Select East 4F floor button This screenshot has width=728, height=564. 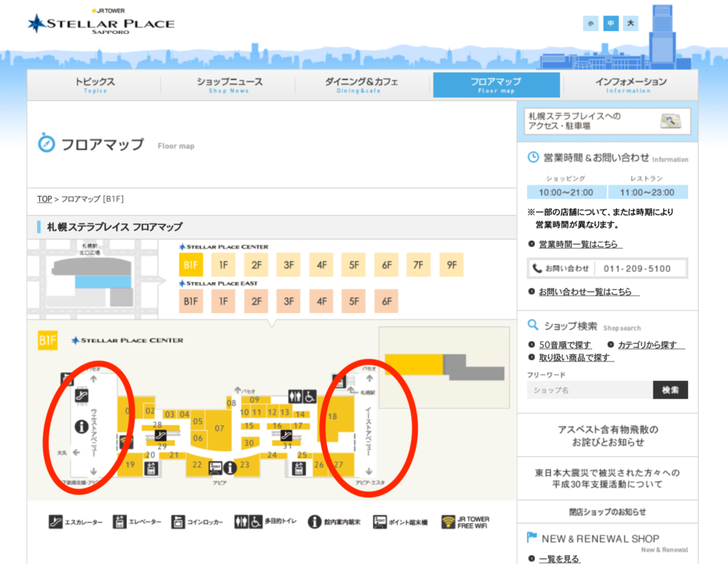pos(321,301)
